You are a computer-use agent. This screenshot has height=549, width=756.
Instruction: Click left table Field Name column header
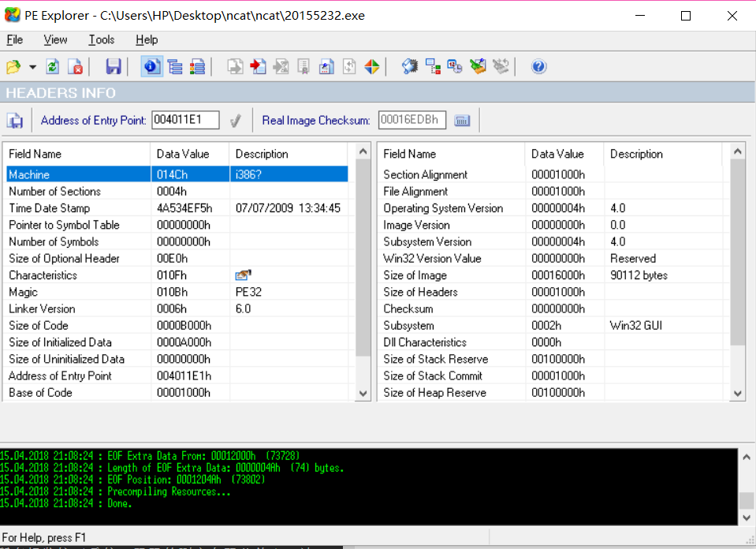tap(77, 154)
